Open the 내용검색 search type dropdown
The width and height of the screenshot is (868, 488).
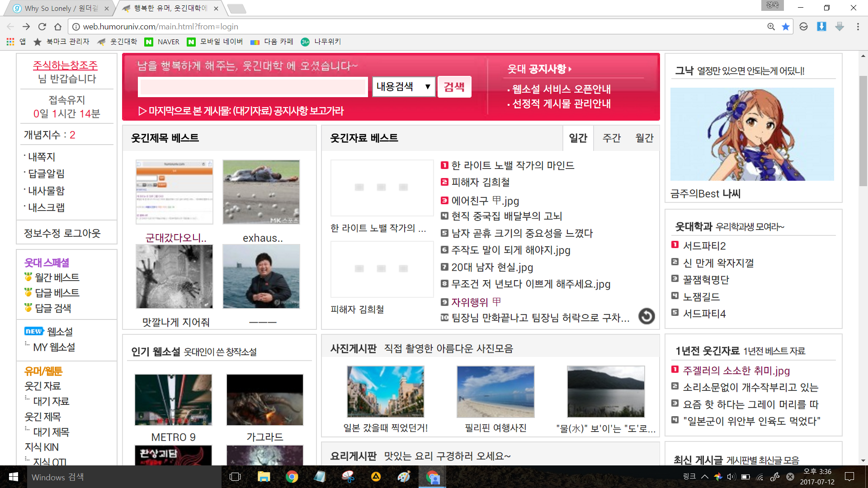(x=403, y=87)
